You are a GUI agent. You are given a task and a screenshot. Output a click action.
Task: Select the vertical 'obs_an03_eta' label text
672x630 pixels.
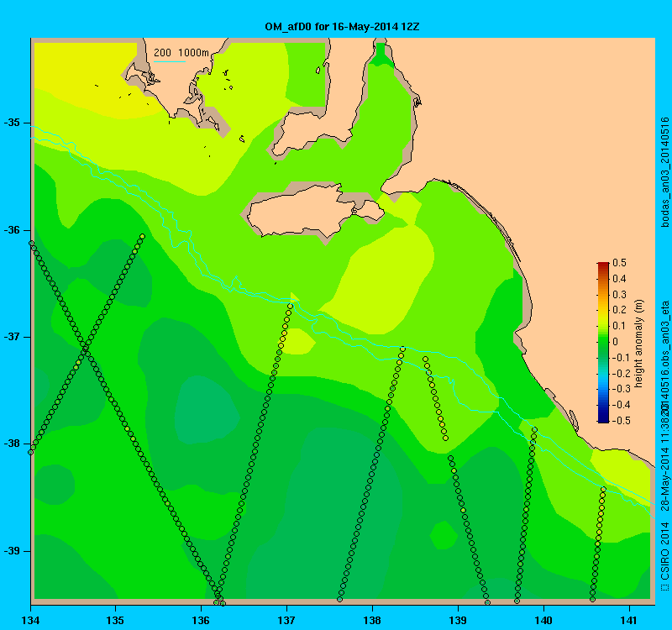(x=664, y=334)
